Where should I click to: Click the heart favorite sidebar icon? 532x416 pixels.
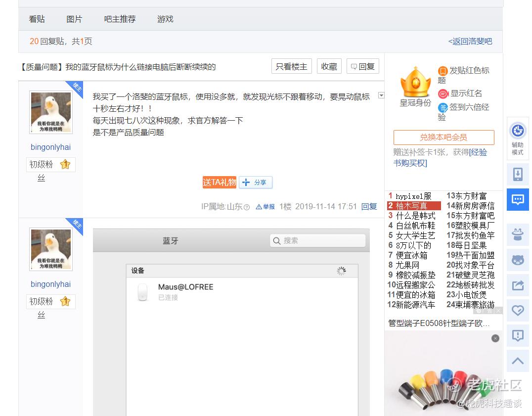coord(518,310)
